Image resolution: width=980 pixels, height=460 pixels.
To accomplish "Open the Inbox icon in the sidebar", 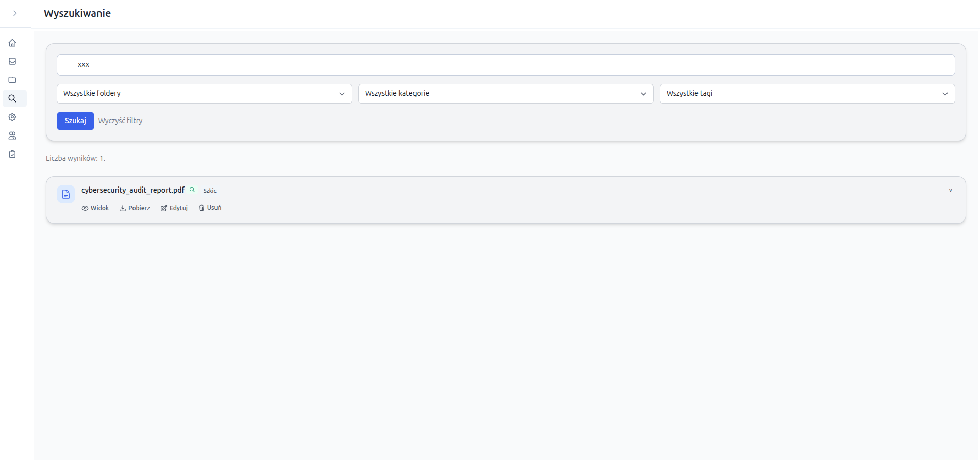I will (12, 61).
